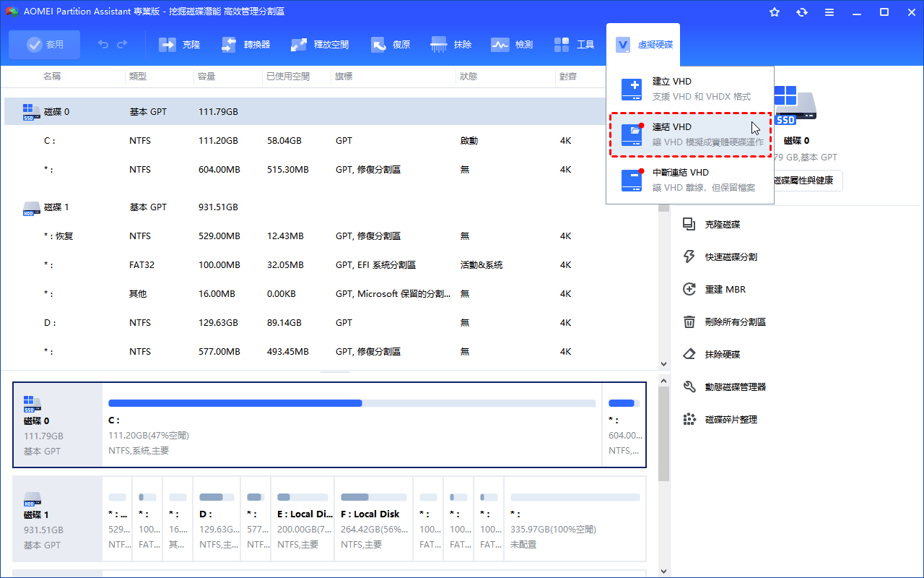
Task: Select the 335.97GB unallocated space block
Action: [575, 518]
